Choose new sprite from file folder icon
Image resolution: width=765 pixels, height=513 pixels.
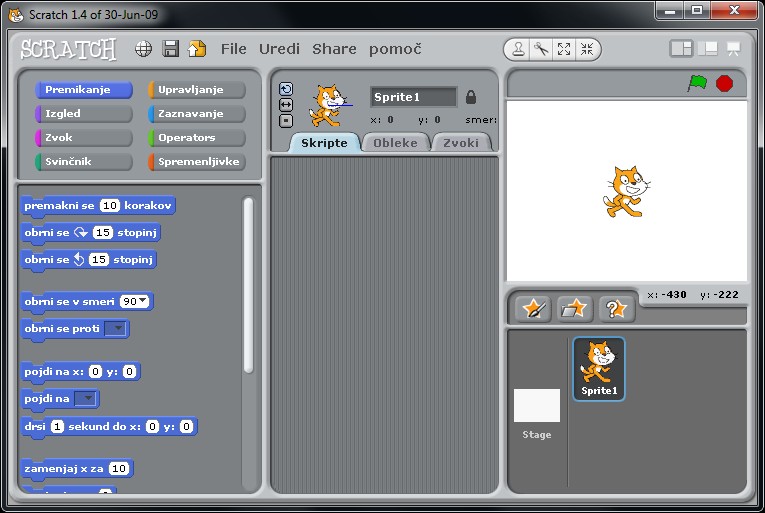575,309
